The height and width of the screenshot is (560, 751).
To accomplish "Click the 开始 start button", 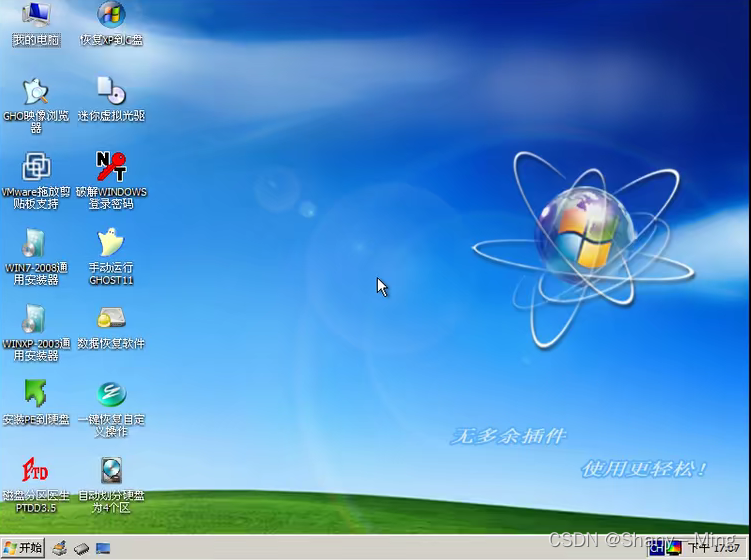I will click(23, 548).
